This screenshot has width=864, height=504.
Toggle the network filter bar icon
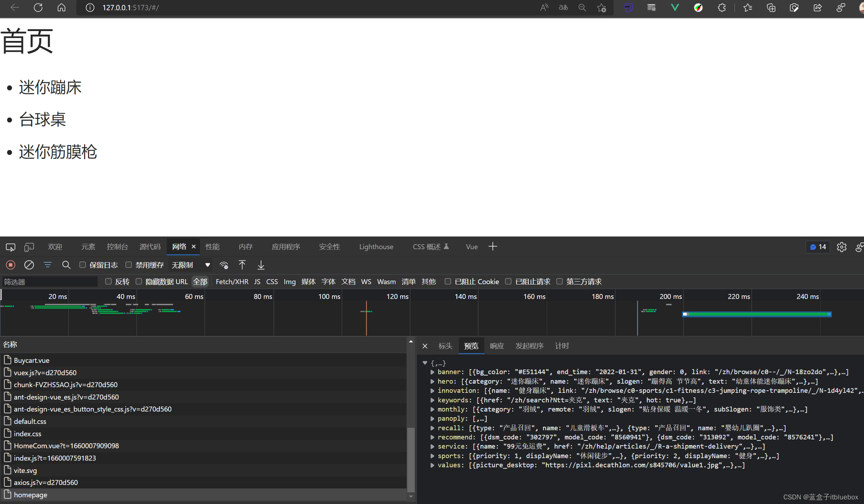click(47, 265)
